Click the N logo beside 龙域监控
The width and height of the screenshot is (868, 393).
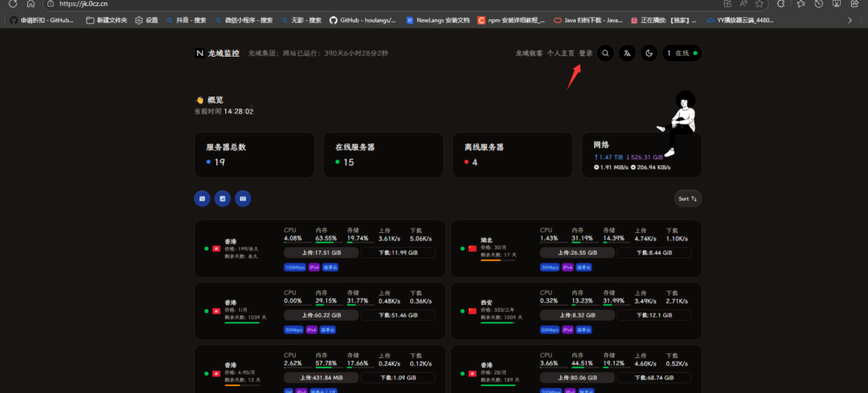tap(200, 53)
